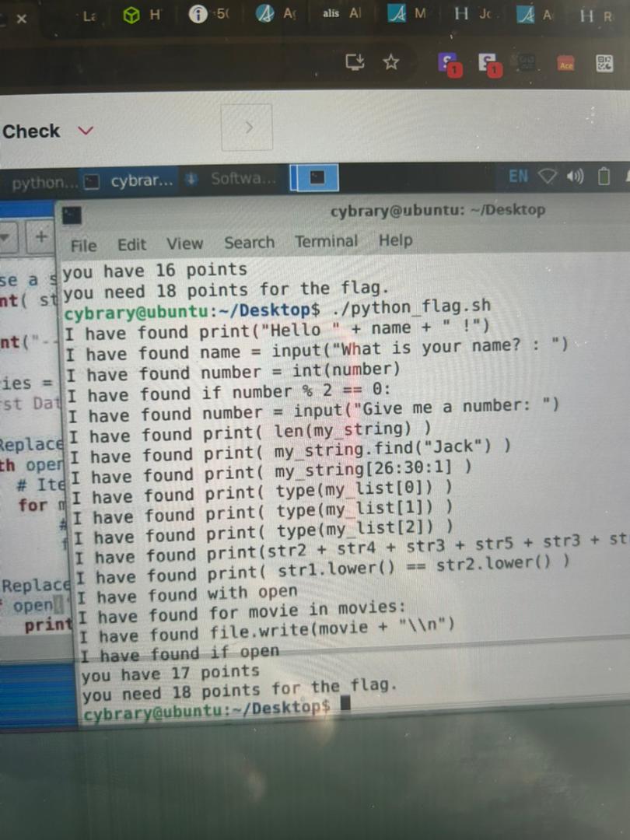Switch to the Softwa... taskbar window

point(233,179)
